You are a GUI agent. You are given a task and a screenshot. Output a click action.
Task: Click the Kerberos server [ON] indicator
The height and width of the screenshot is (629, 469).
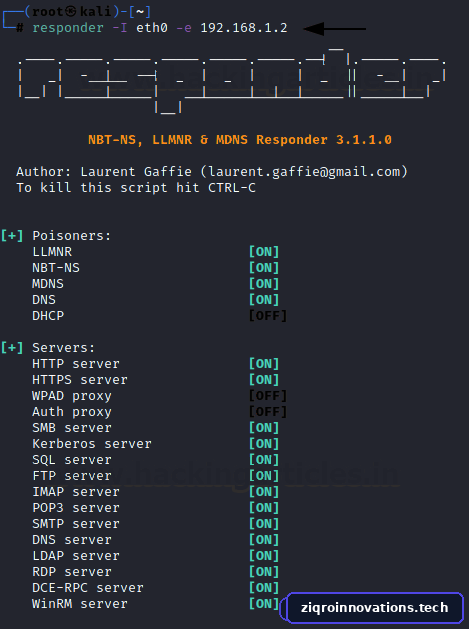[264, 444]
